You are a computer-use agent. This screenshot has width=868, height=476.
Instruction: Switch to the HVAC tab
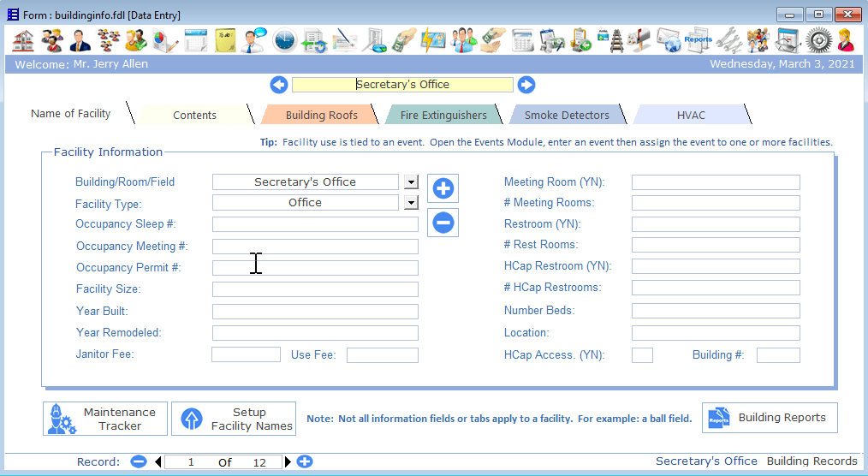pyautogui.click(x=691, y=115)
